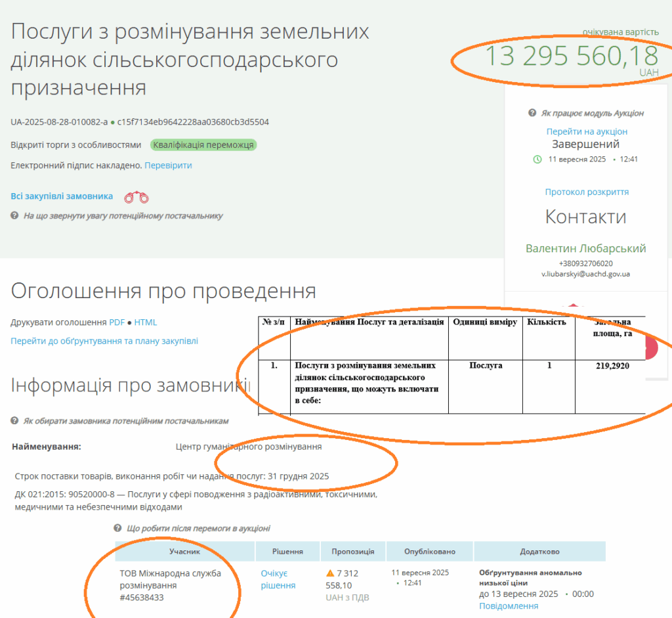Click the orange warning triangle near proposal price
Viewport: 672px width, 618px height.
pos(330,573)
